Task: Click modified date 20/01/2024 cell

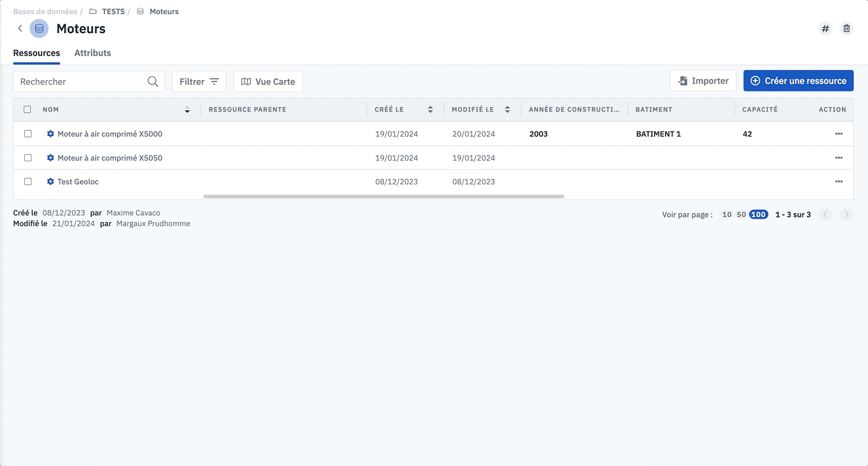Action: click(474, 134)
